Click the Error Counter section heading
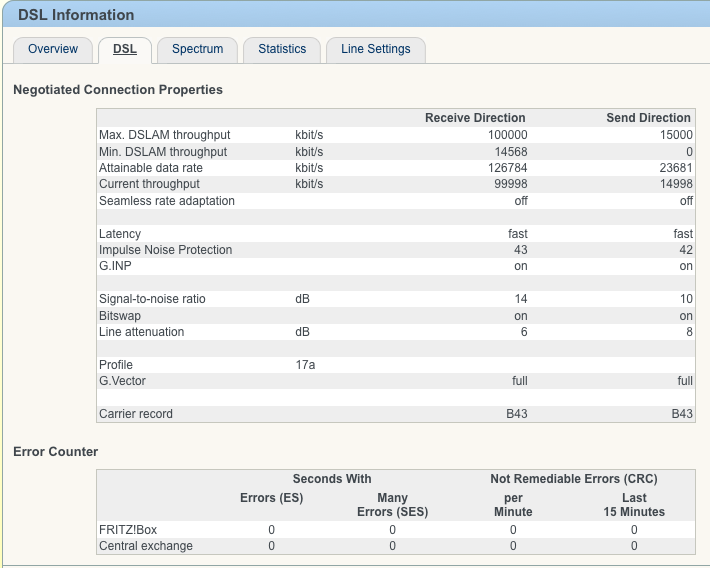 (x=56, y=452)
